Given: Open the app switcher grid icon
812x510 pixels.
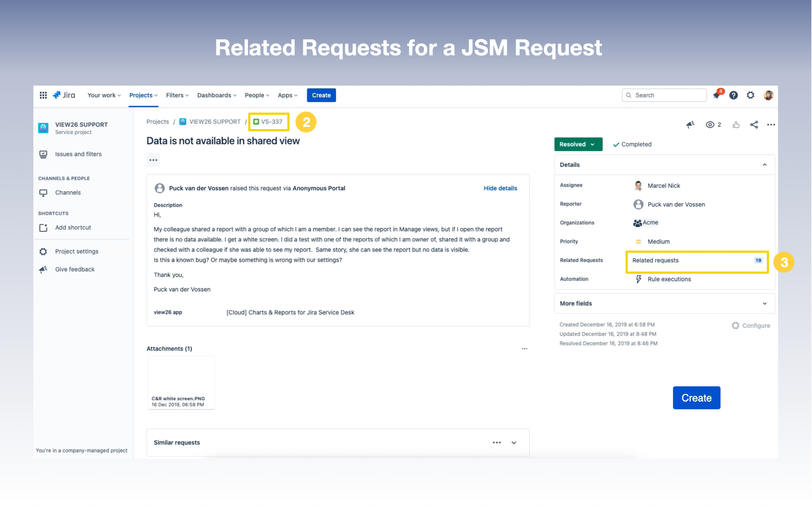Looking at the screenshot, I should (x=43, y=95).
